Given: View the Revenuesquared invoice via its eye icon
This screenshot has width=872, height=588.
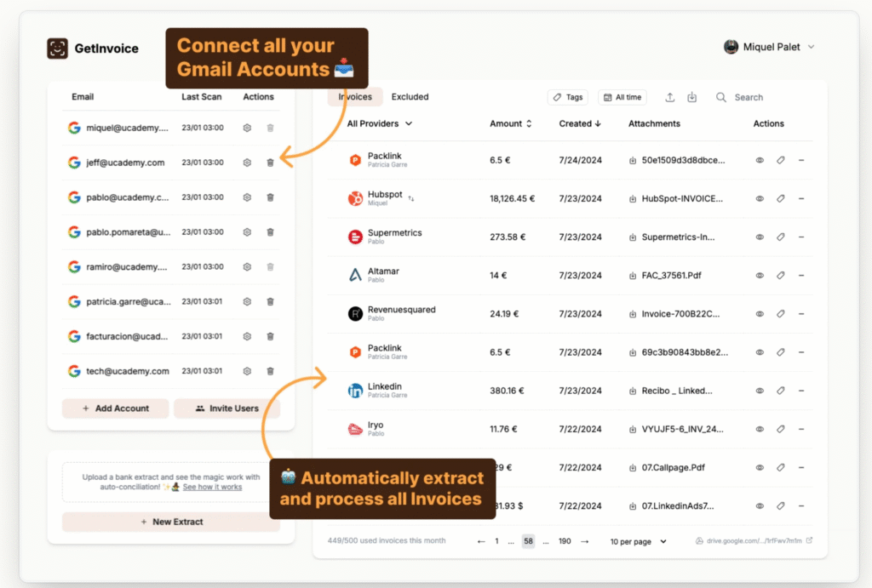Looking at the screenshot, I should pyautogui.click(x=760, y=313).
